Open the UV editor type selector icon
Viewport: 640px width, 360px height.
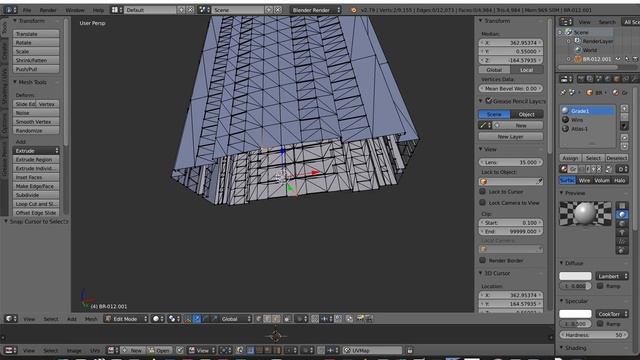tap(10, 350)
